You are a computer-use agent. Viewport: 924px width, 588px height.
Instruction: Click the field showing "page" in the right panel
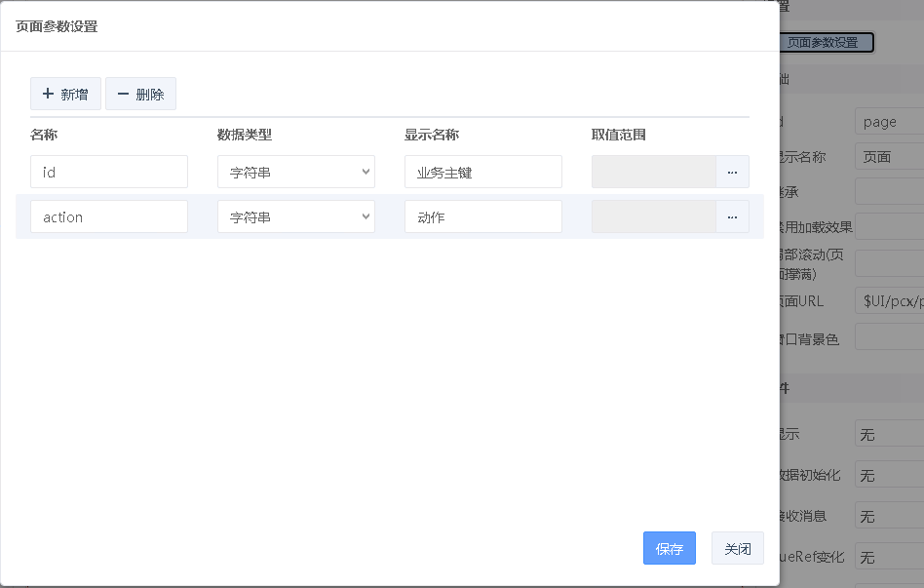click(889, 122)
